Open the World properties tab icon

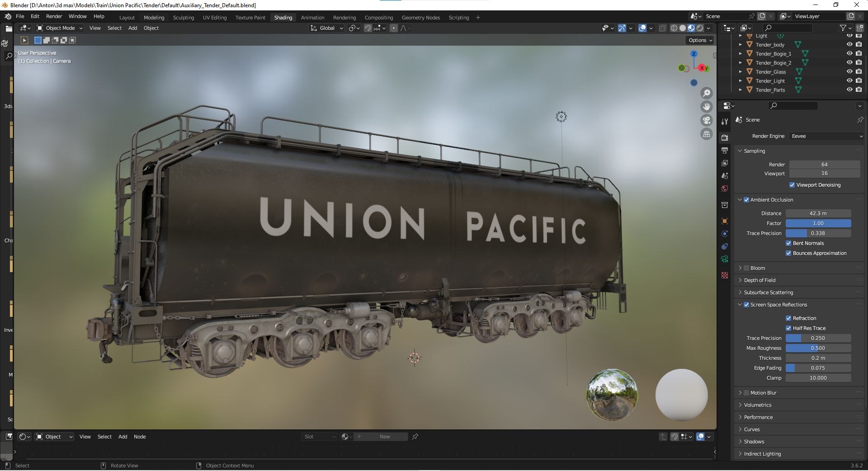725,188
